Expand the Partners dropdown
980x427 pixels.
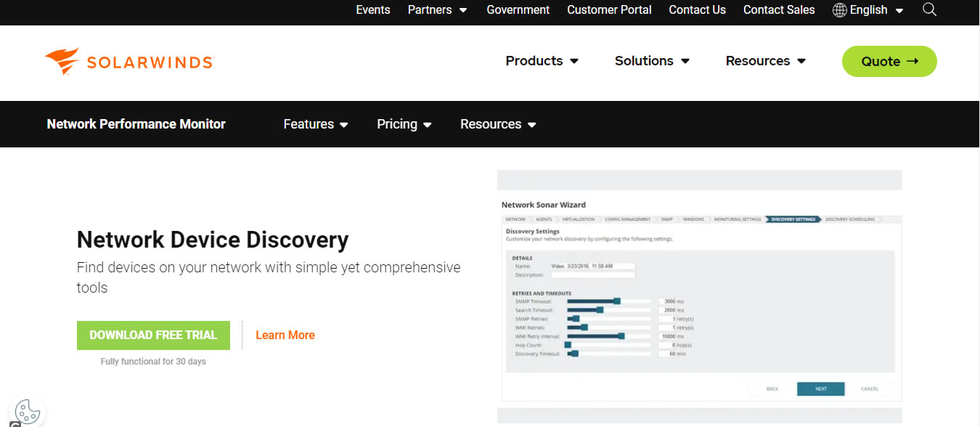[436, 9]
